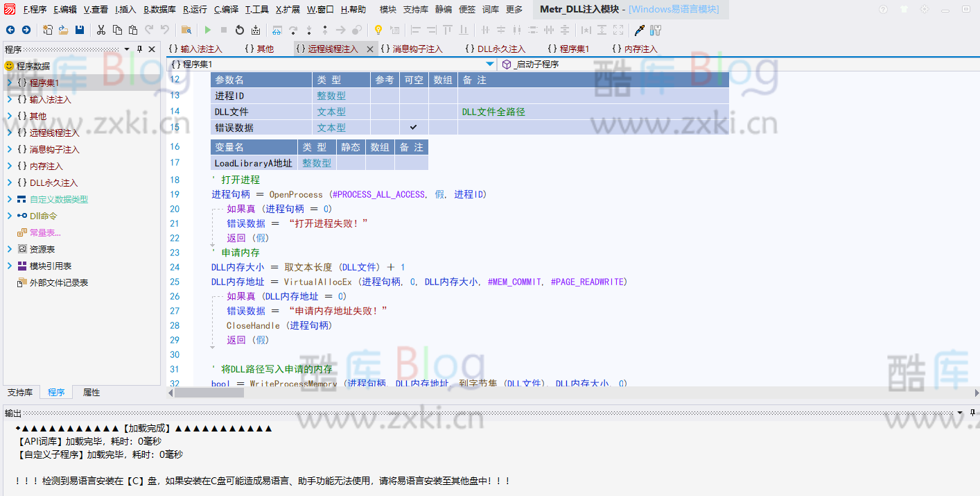Toggle the 可空 checkbox for 错误数据 parameter
This screenshot has height=496, width=980.
(x=414, y=127)
